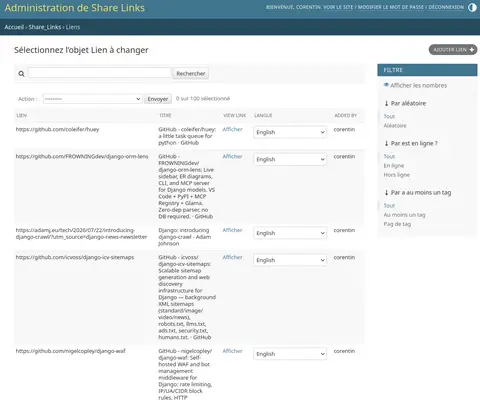Filter by Pas de tag
Image resolution: width=480 pixels, height=400 pixels.
397,224
